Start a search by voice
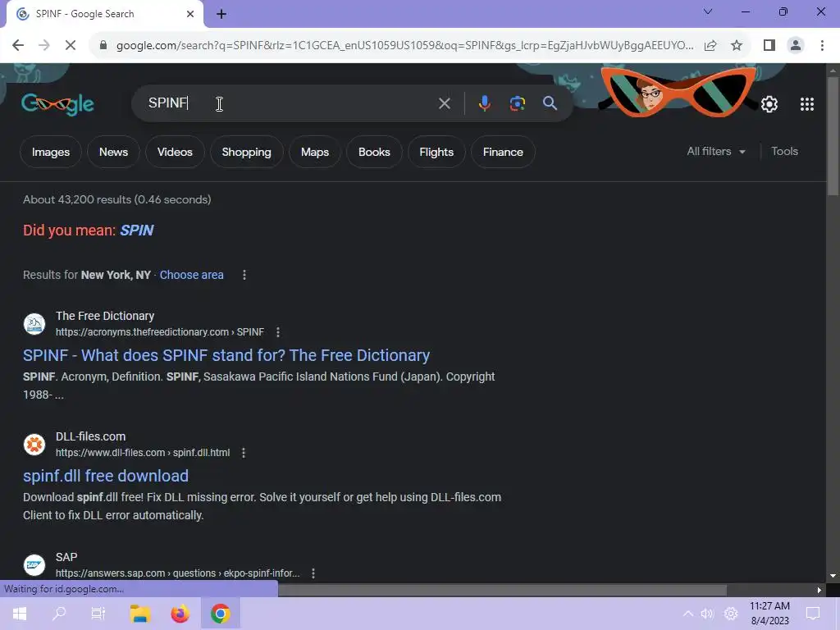 pyautogui.click(x=484, y=103)
